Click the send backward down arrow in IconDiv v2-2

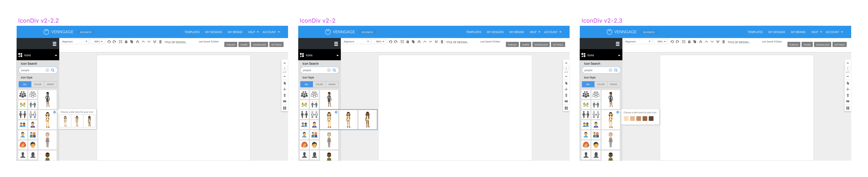coord(431,42)
